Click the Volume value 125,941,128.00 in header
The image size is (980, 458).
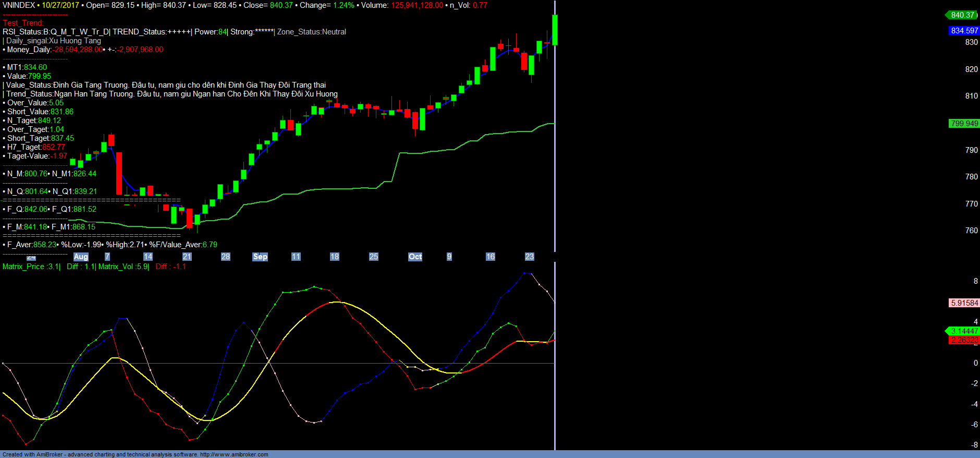[417, 5]
